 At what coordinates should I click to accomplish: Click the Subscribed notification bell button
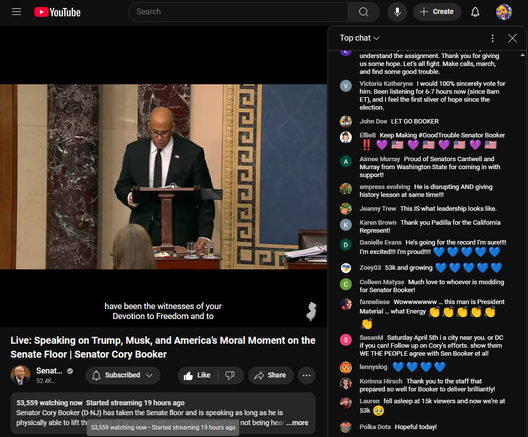(123, 375)
